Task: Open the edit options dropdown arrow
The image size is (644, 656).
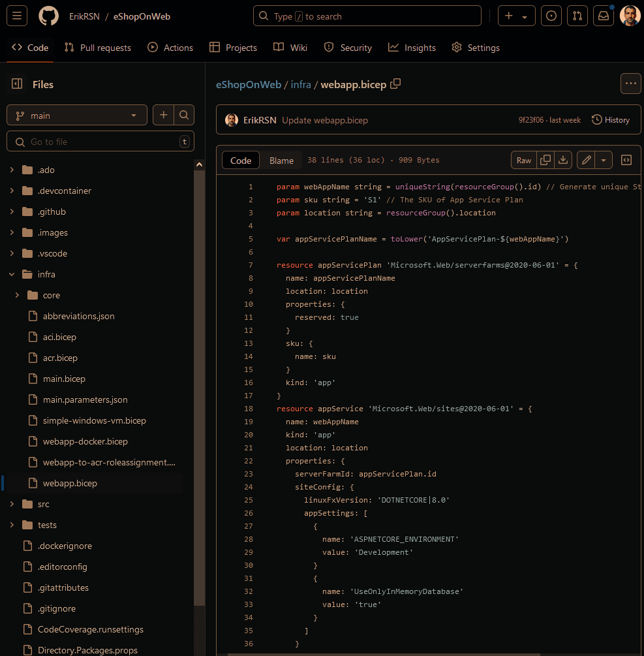Action: coord(604,160)
